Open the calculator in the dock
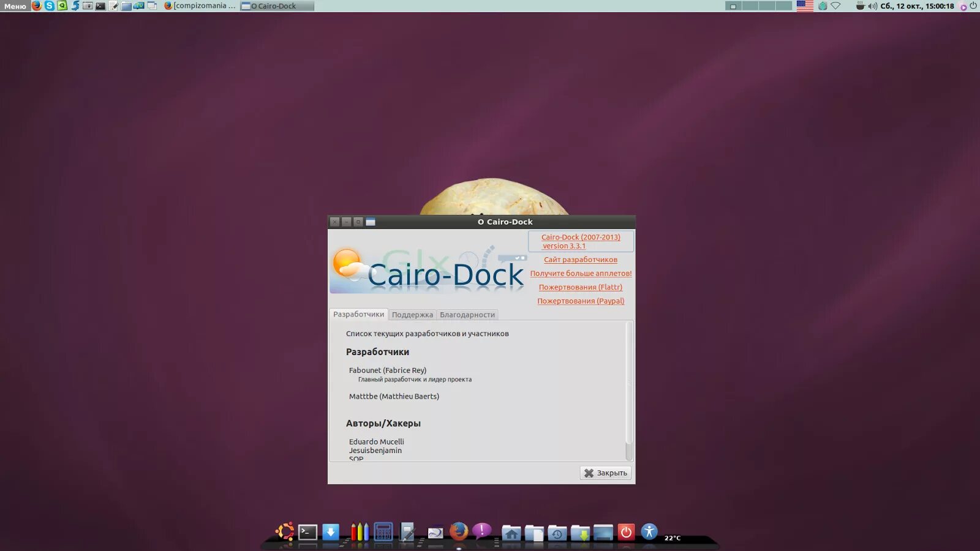 [383, 531]
